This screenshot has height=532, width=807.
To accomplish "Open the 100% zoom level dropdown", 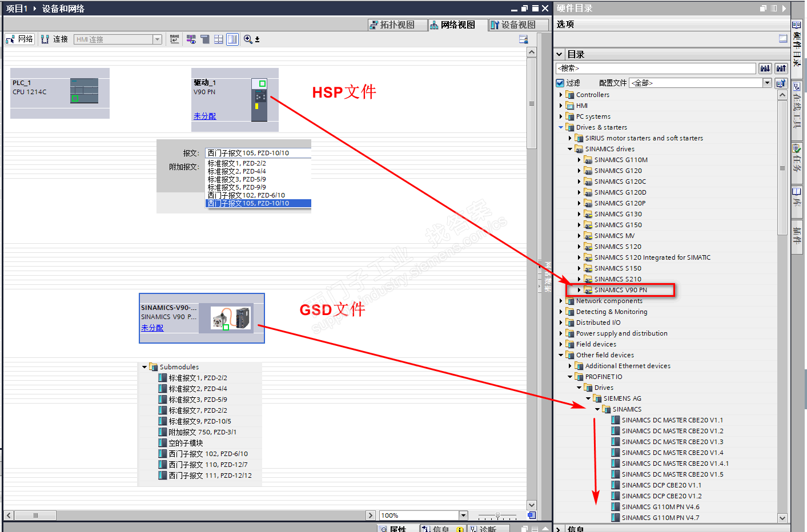I will (463, 515).
